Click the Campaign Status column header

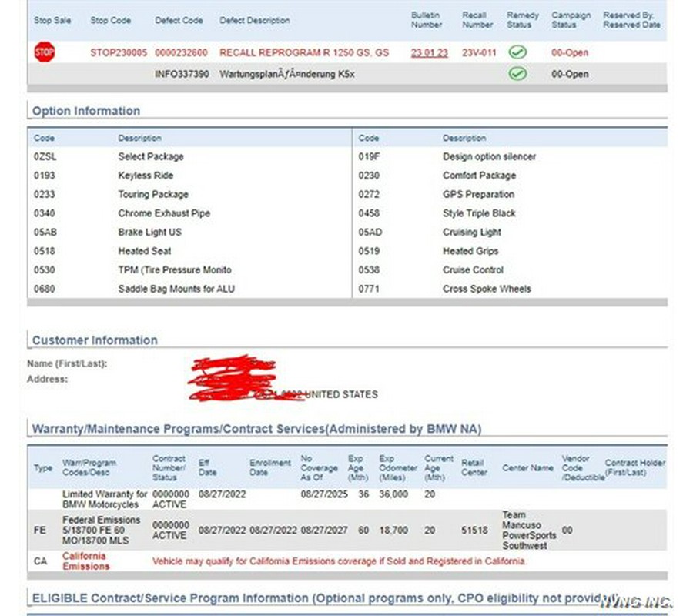tap(571, 20)
